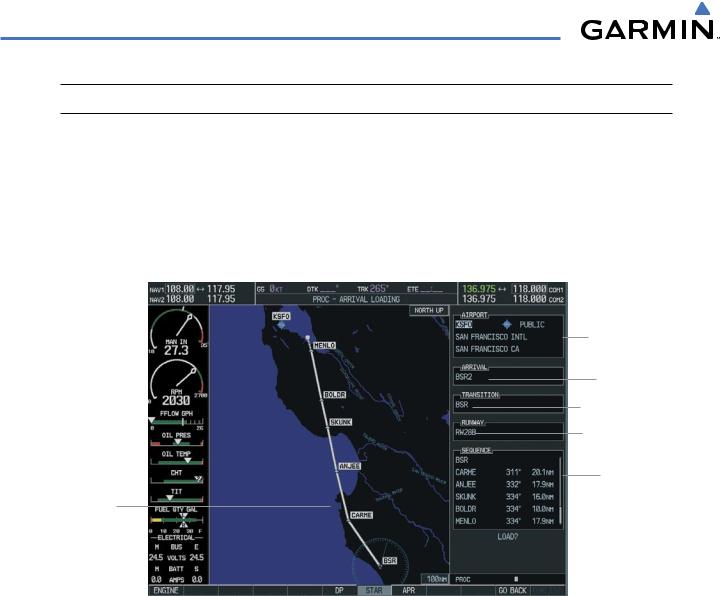
Task: Click the GS groundspeed readout
Action: tap(270, 289)
